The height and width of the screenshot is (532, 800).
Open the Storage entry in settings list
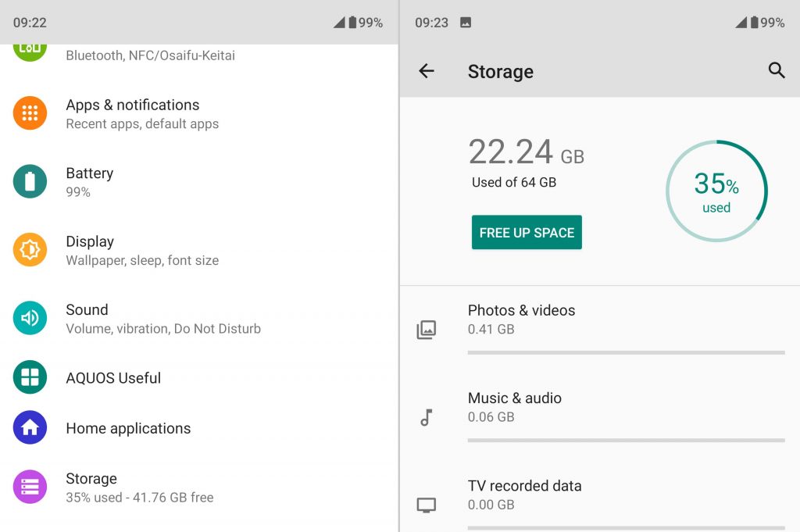(x=199, y=487)
